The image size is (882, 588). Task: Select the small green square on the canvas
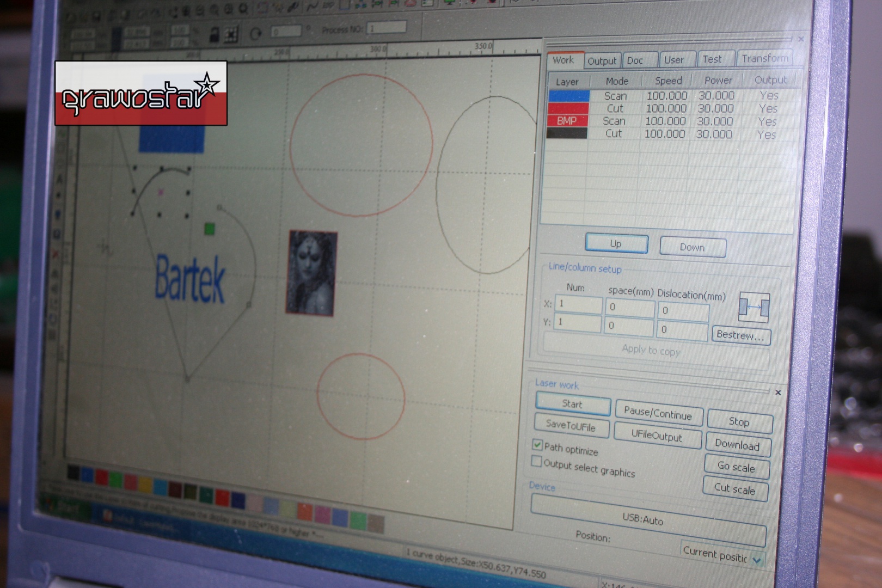point(210,229)
